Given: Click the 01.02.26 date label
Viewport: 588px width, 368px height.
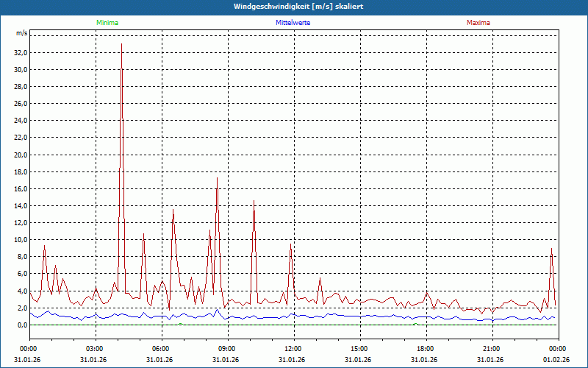Looking at the screenshot, I should point(556,360).
